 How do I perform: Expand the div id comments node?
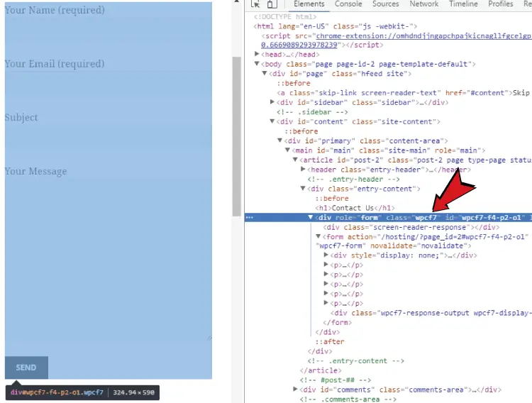pyautogui.click(x=295, y=389)
